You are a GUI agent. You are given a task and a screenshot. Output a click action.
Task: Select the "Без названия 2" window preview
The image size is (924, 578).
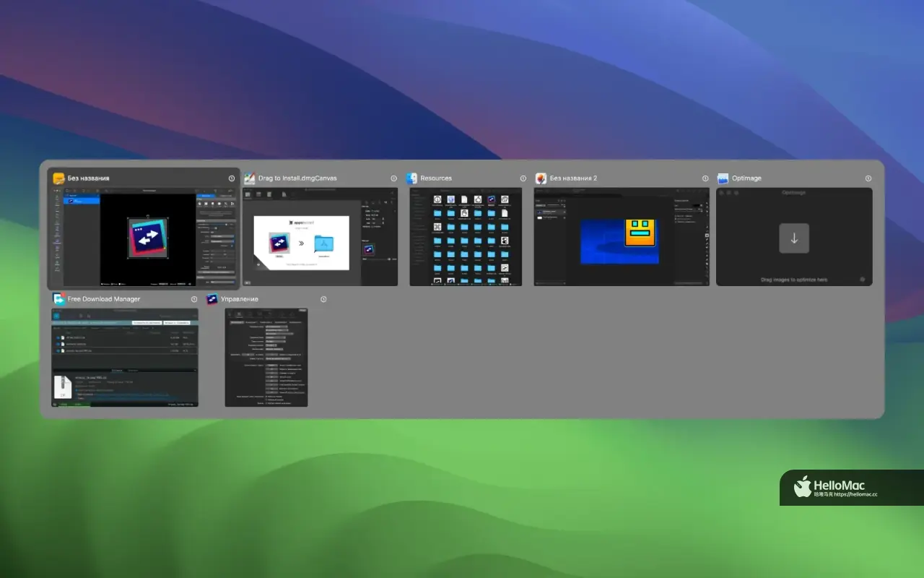(x=622, y=237)
